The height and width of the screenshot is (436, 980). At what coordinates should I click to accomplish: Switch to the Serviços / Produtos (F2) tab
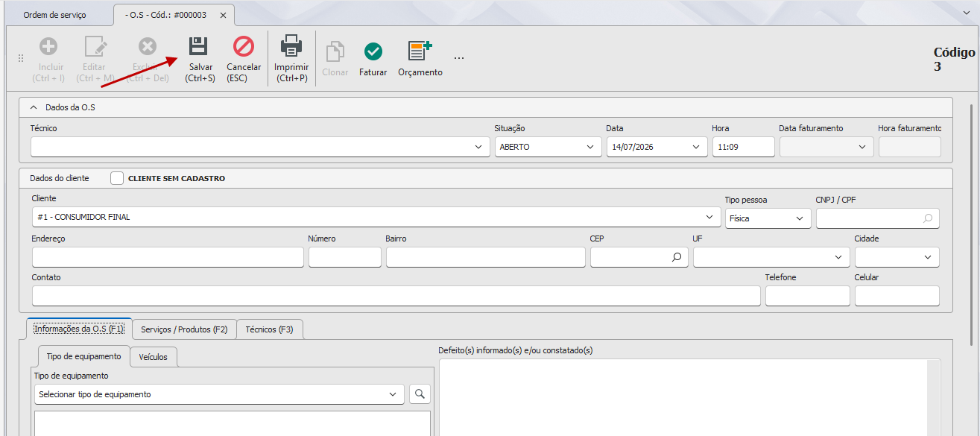(x=184, y=329)
